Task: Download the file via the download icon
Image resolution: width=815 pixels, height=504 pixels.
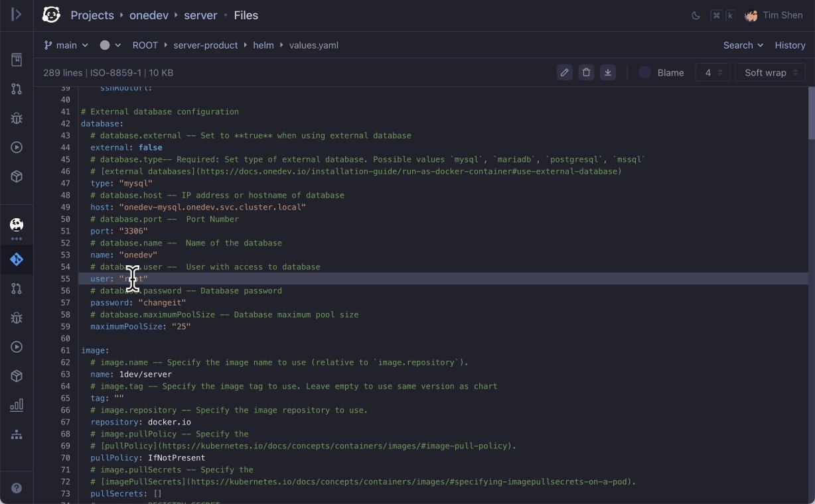Action: coord(608,72)
